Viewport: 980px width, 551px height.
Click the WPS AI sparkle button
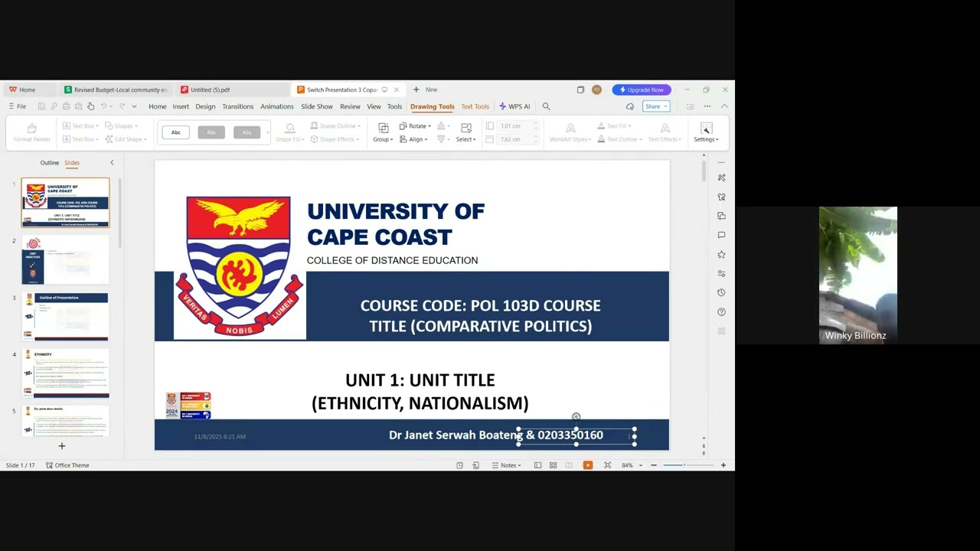[x=514, y=106]
